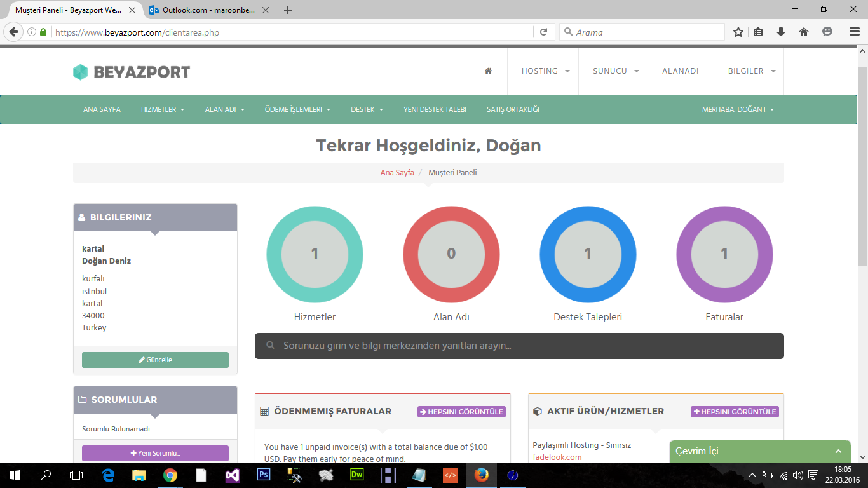Image resolution: width=868 pixels, height=488 pixels.
Task: Click the Yeni Sorumlu button
Action: 155,453
